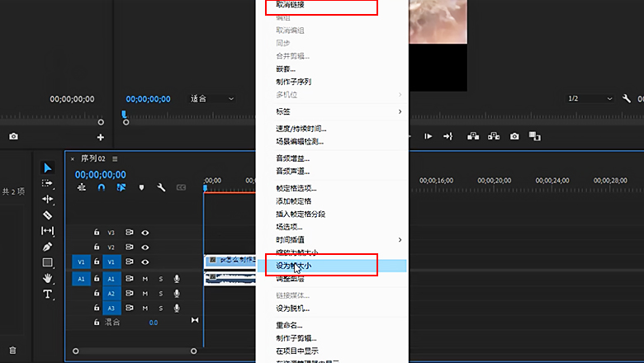Mute audio track A1

tap(145, 279)
